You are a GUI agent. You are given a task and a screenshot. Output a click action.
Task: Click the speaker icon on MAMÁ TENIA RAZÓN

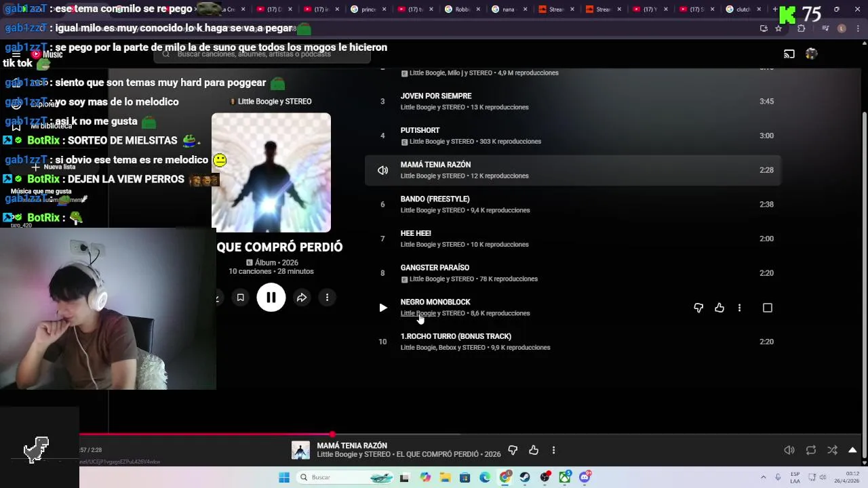[382, 170]
